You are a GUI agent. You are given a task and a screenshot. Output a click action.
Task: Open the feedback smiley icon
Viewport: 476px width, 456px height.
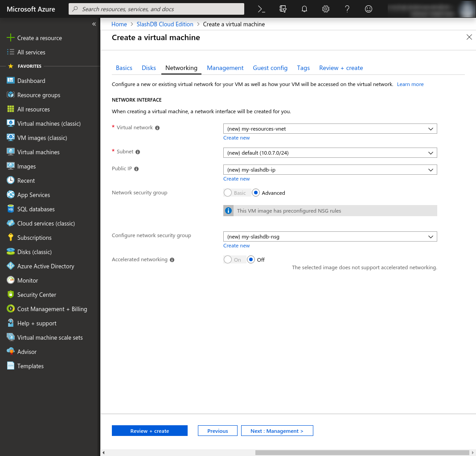click(x=368, y=9)
